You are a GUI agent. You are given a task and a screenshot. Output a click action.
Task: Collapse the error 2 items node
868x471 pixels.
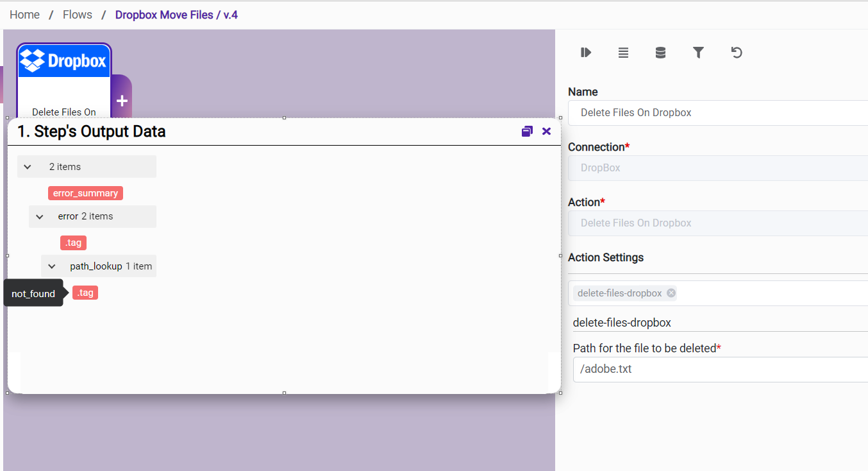[x=40, y=217]
